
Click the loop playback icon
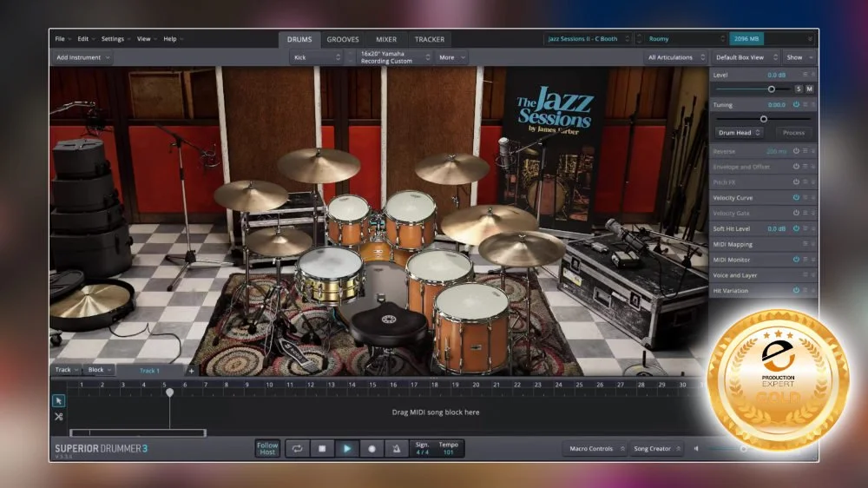297,448
